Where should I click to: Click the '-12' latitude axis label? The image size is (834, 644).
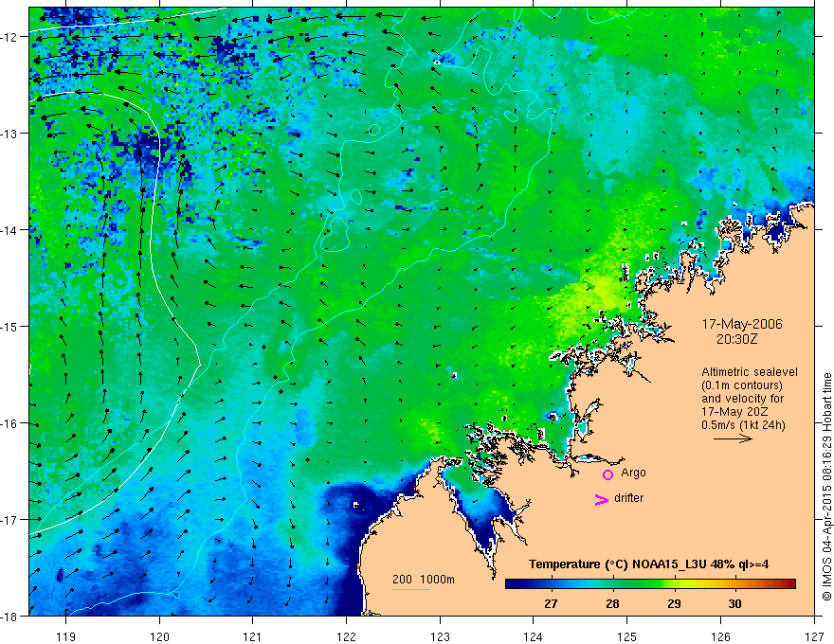tap(11, 37)
